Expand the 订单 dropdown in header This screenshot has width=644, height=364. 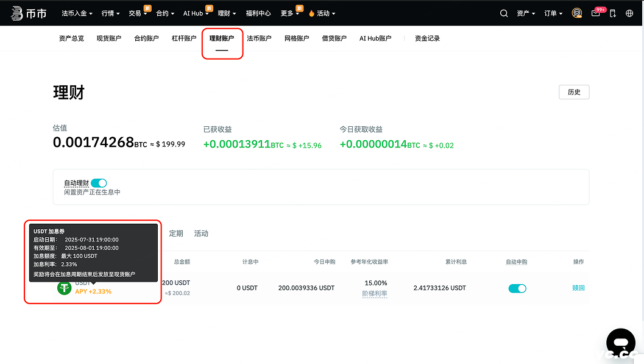(553, 13)
